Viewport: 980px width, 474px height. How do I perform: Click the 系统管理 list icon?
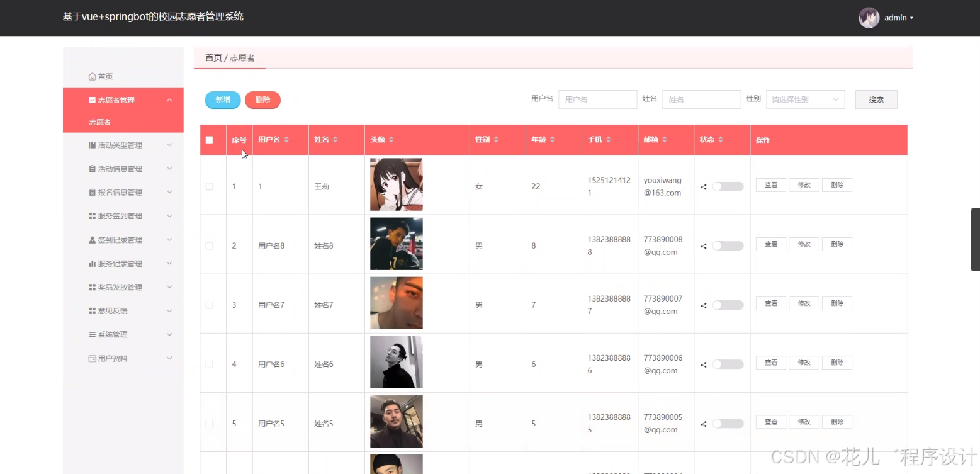[x=93, y=334]
